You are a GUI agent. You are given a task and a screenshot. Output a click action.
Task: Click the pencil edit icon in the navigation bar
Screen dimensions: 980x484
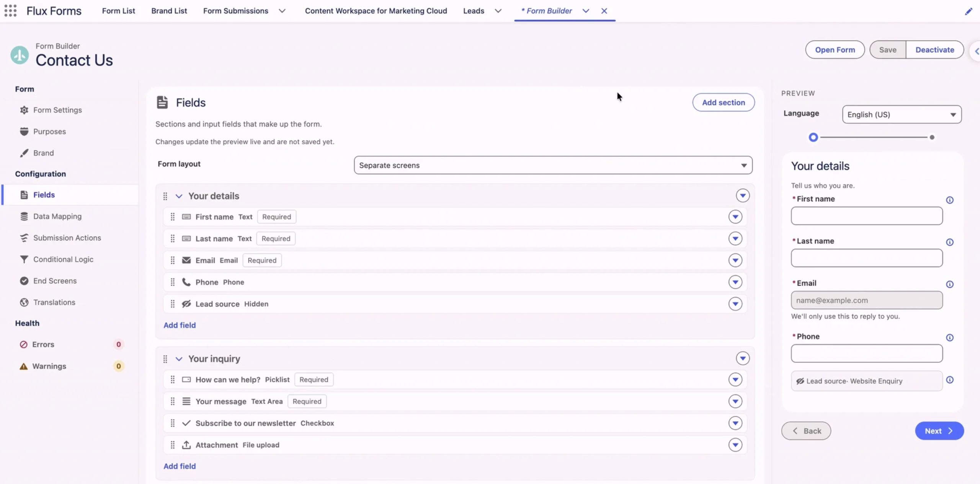968,11
